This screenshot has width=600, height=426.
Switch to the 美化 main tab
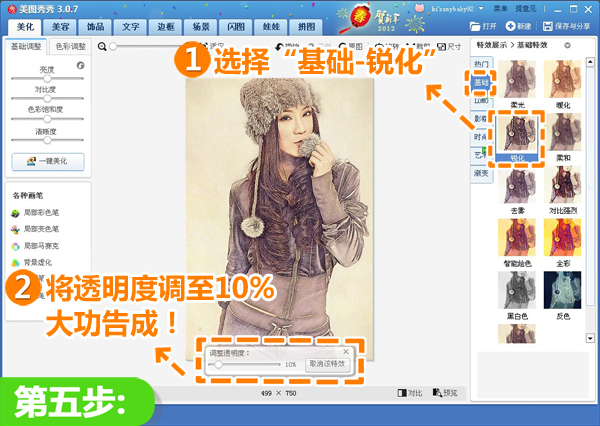pyautogui.click(x=25, y=27)
